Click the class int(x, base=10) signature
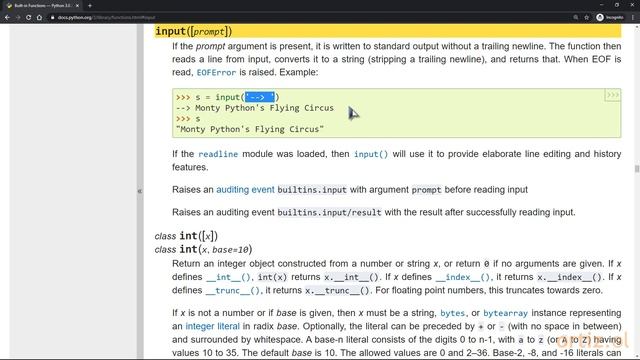 (x=203, y=249)
